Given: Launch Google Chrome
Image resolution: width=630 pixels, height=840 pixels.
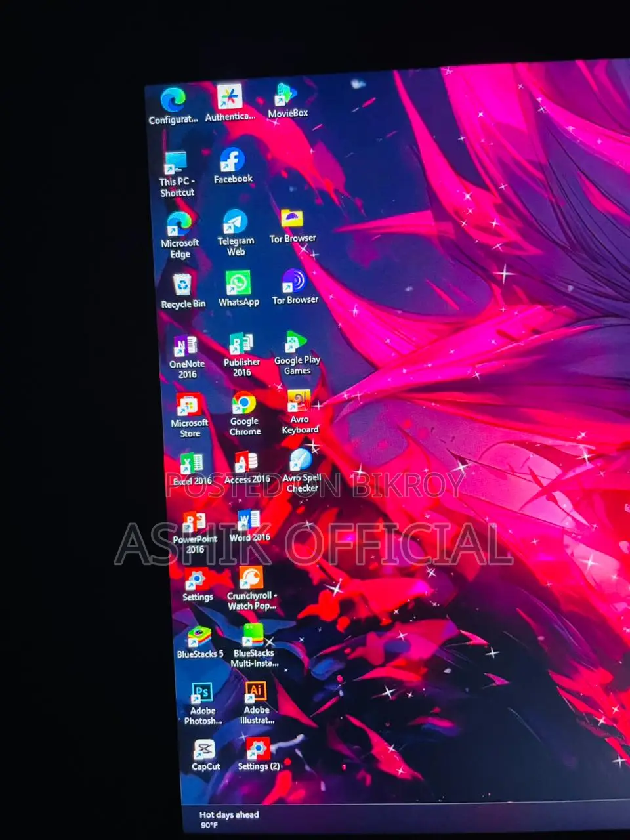Looking at the screenshot, I should click(245, 414).
